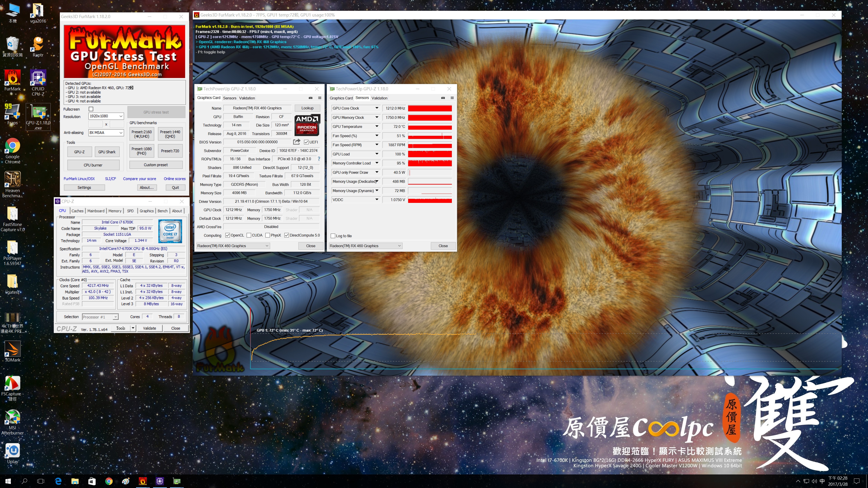Open the Google Chrome desktop shortcut
The image size is (868, 488).
coord(12,151)
